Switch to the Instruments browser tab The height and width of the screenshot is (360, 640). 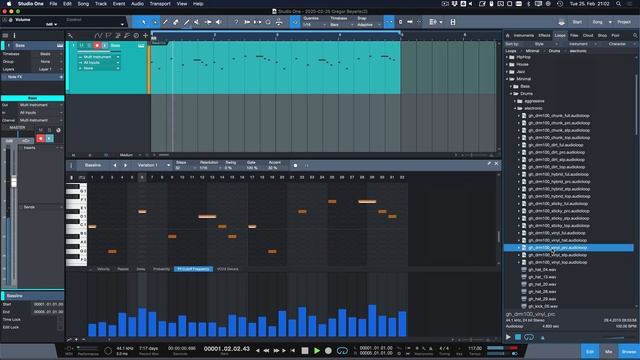(x=524, y=36)
